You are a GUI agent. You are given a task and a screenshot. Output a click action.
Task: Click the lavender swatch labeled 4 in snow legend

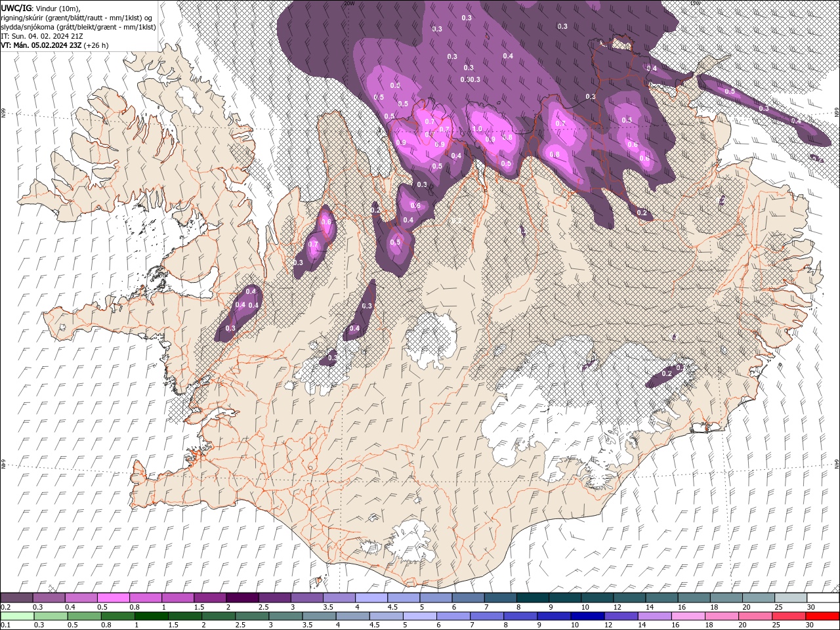(371, 598)
